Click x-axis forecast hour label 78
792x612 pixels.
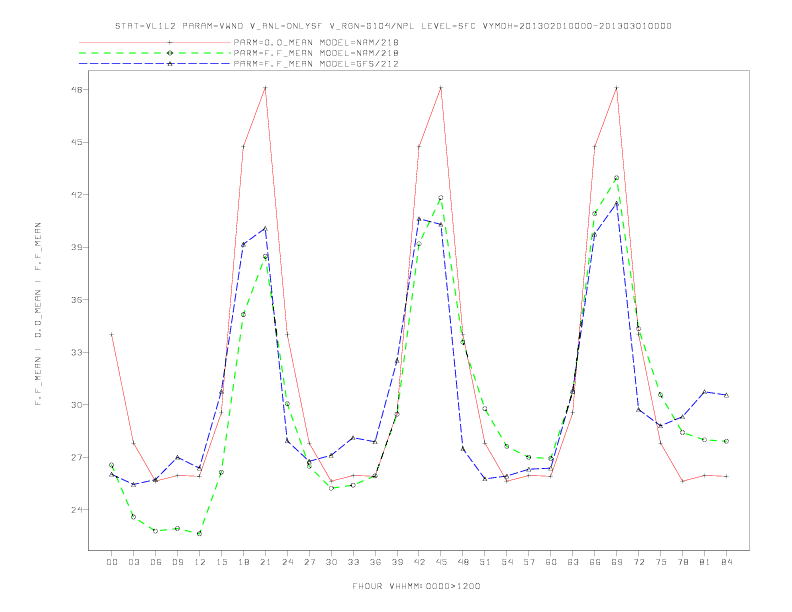tap(682, 562)
